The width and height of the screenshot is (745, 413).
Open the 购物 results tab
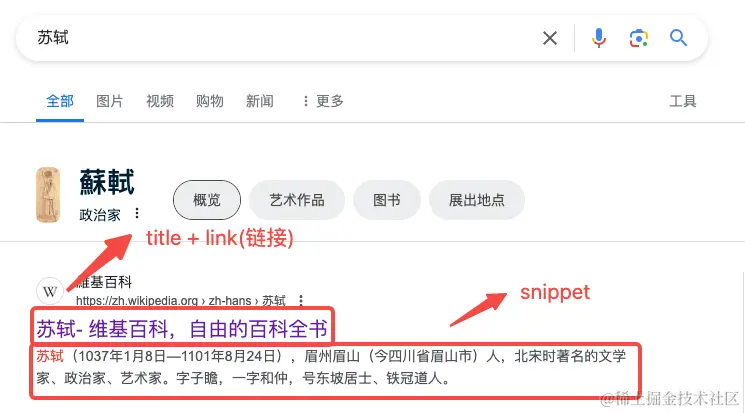210,101
